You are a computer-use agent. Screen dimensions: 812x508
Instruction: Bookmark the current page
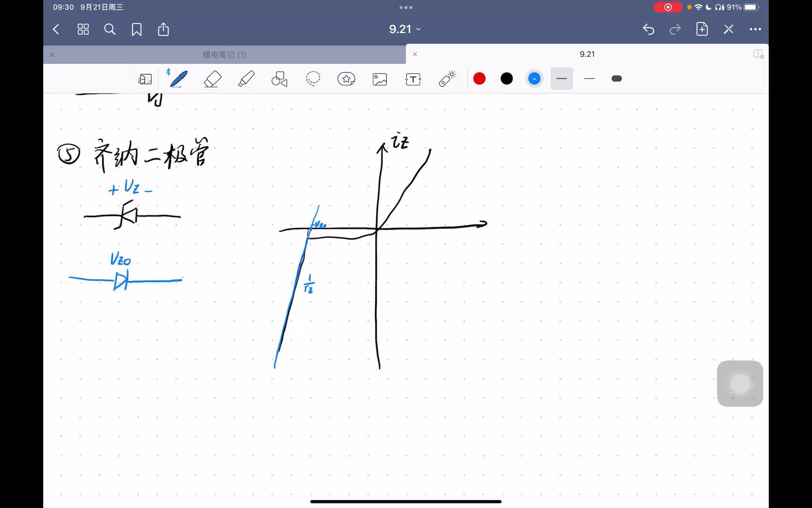(137, 30)
